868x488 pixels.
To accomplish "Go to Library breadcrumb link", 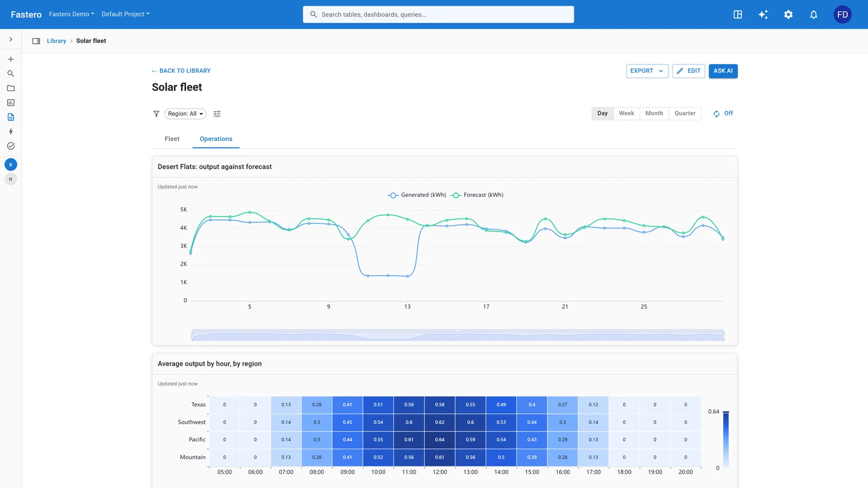I will pos(56,41).
